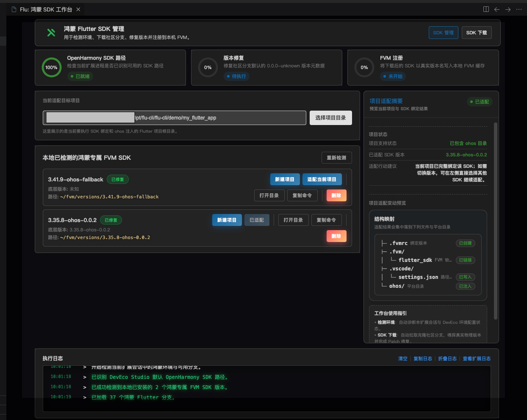
Task: Click the summary panel vertical scrollbar
Action: 495,220
